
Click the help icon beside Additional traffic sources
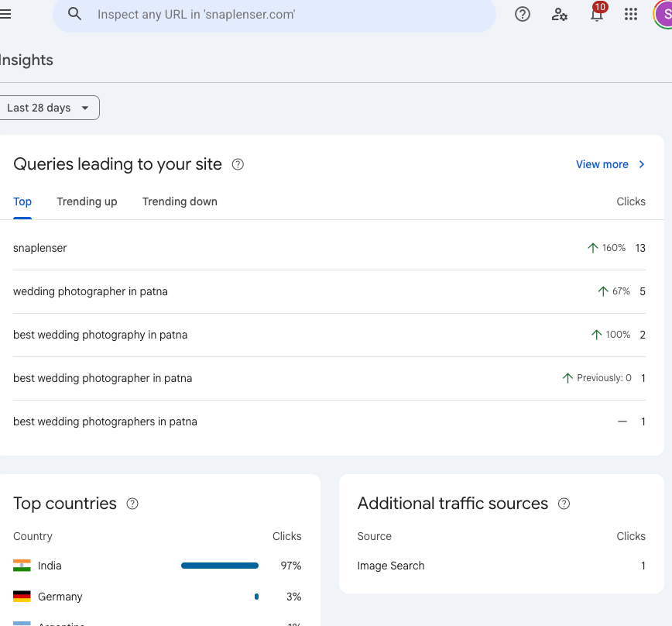[564, 504]
